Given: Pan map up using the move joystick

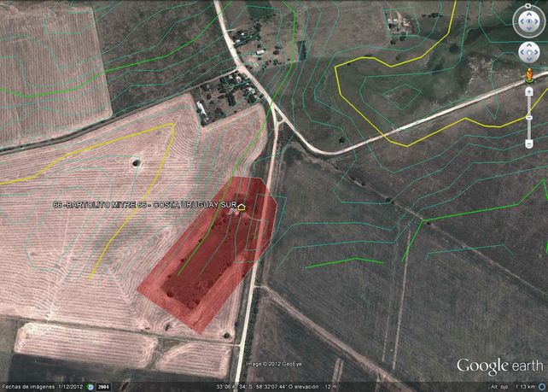Looking at the screenshot, I should pyautogui.click(x=528, y=45).
